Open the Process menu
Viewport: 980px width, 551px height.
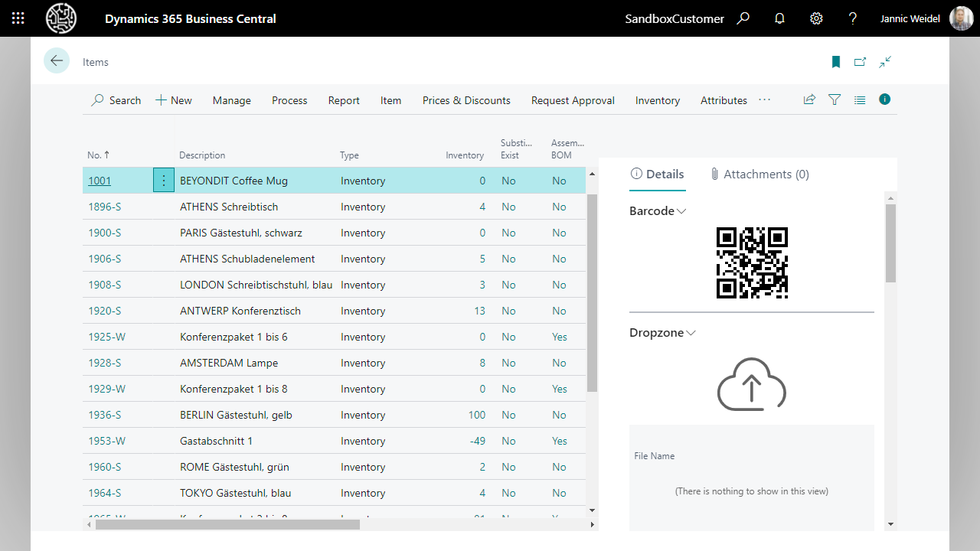pyautogui.click(x=289, y=100)
